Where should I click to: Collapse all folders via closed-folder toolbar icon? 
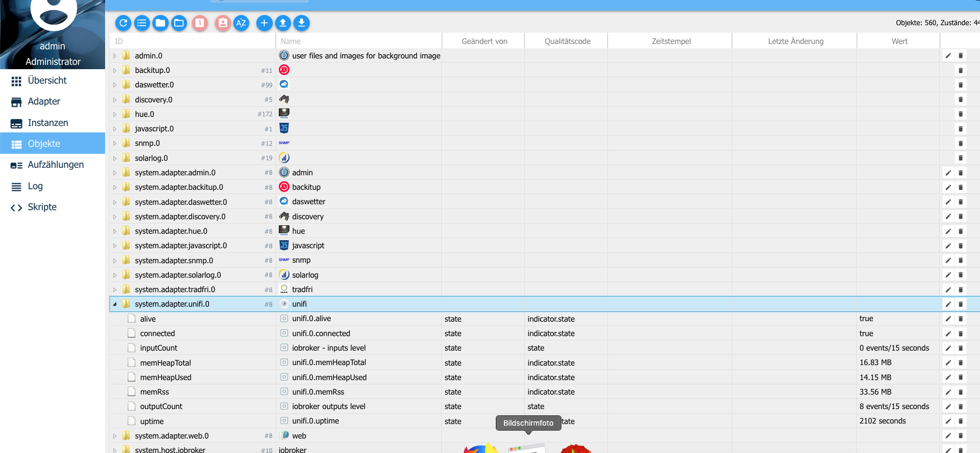click(160, 23)
